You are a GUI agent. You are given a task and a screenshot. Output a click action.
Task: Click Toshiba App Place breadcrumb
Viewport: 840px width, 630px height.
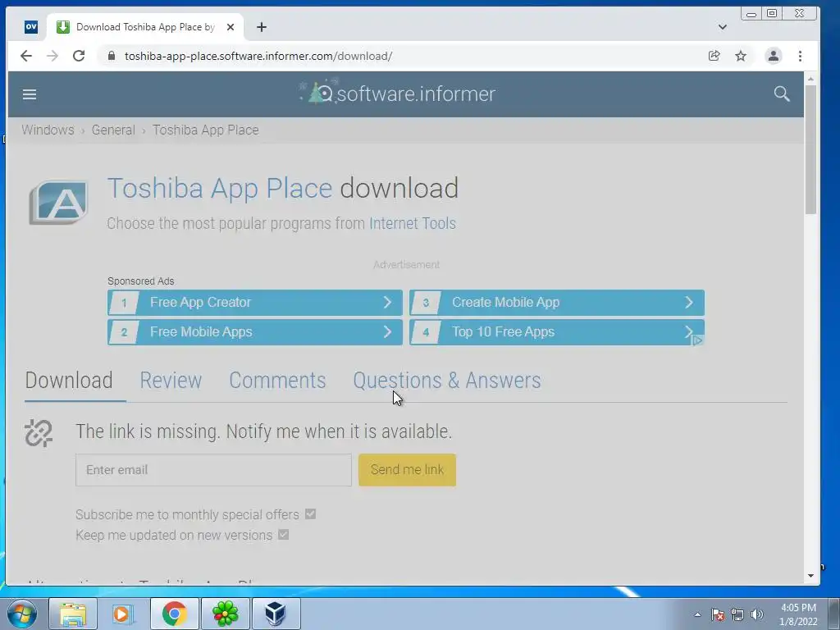point(206,130)
